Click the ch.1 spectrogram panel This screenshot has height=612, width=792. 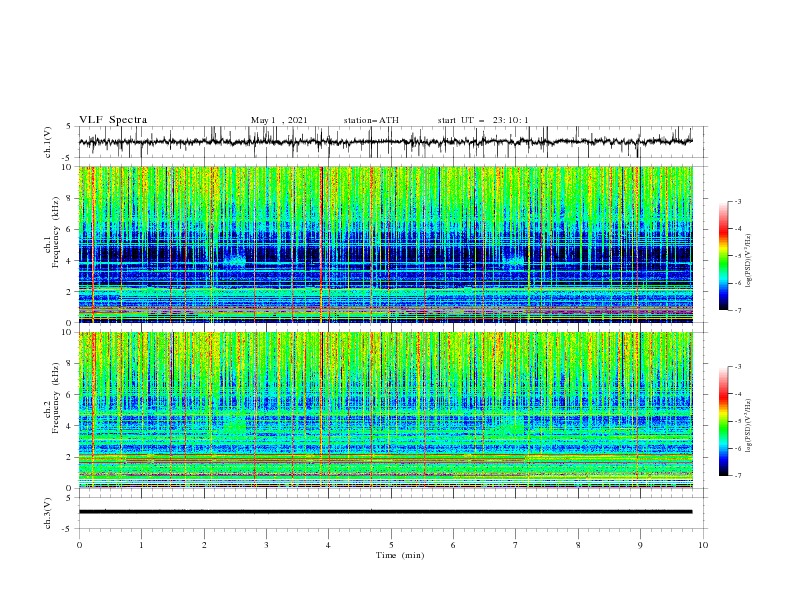point(385,244)
